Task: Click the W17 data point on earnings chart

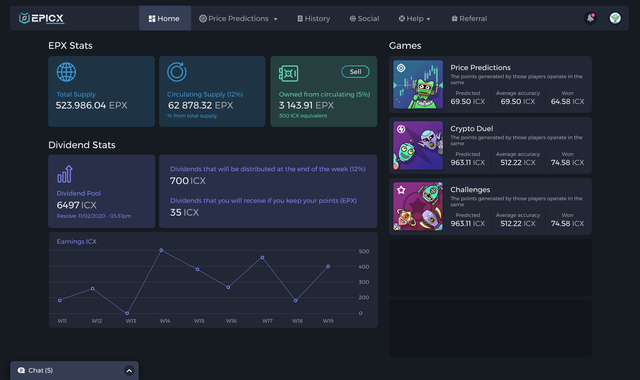Action: [262, 258]
